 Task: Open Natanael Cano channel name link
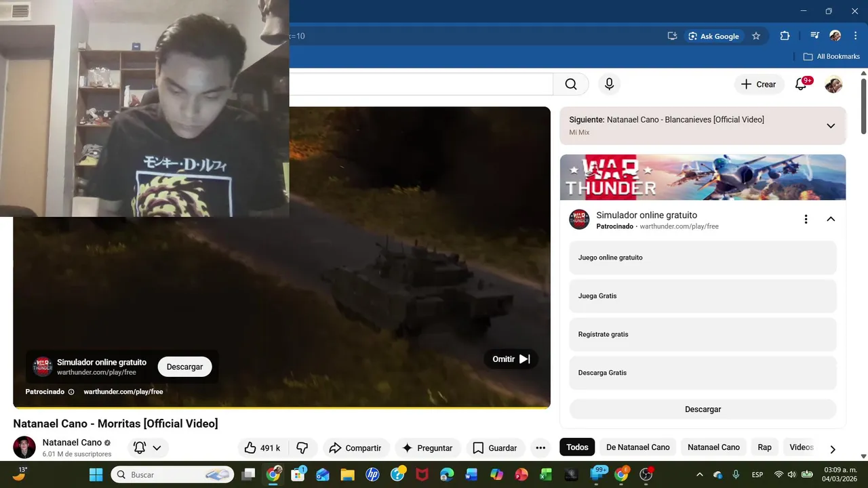72,443
